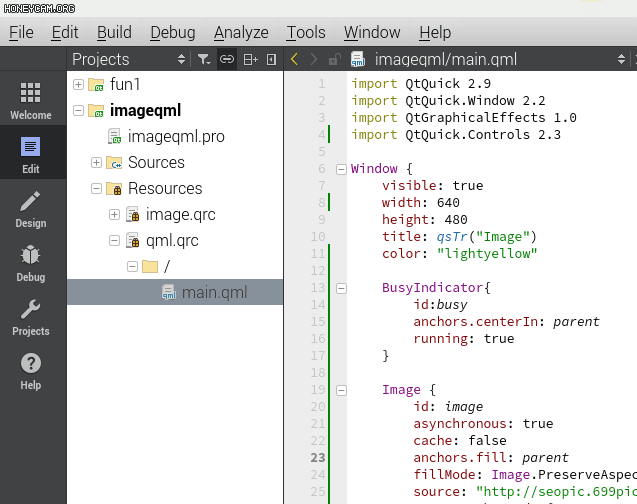Switch to Welcome mode in sidebar
Image resolution: width=637 pixels, height=504 pixels.
pos(31,101)
